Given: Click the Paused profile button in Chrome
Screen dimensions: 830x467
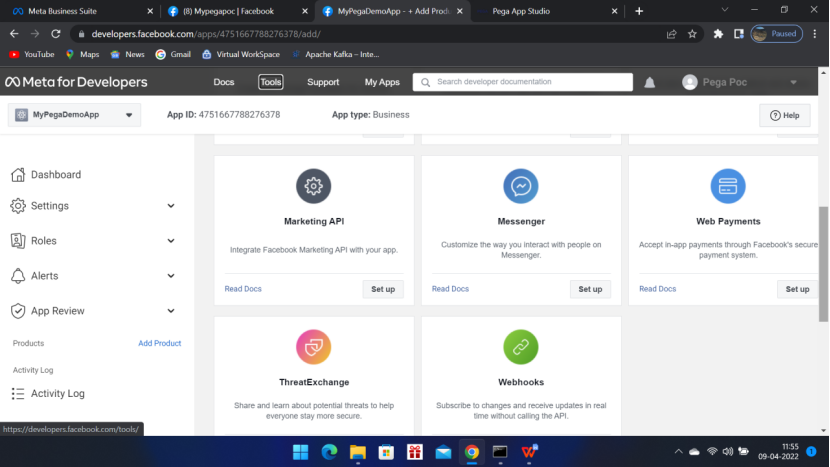Looking at the screenshot, I should (x=777, y=34).
